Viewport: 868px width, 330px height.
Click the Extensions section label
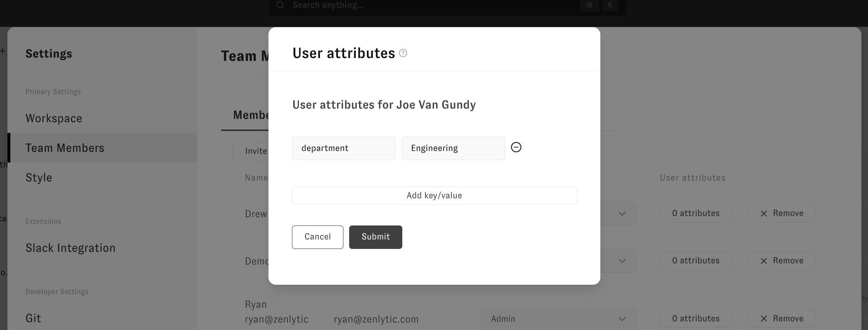[43, 221]
